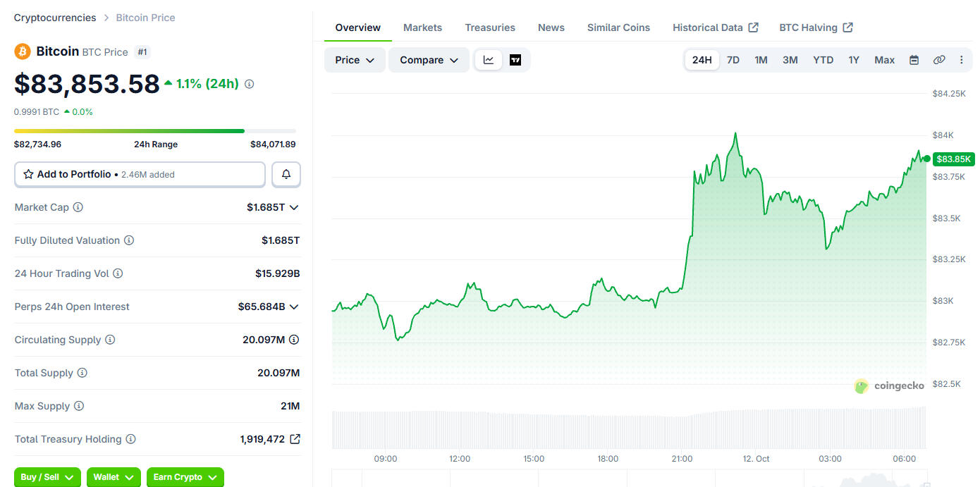The image size is (980, 487).
Task: Open the Compare dropdown
Action: [x=429, y=60]
